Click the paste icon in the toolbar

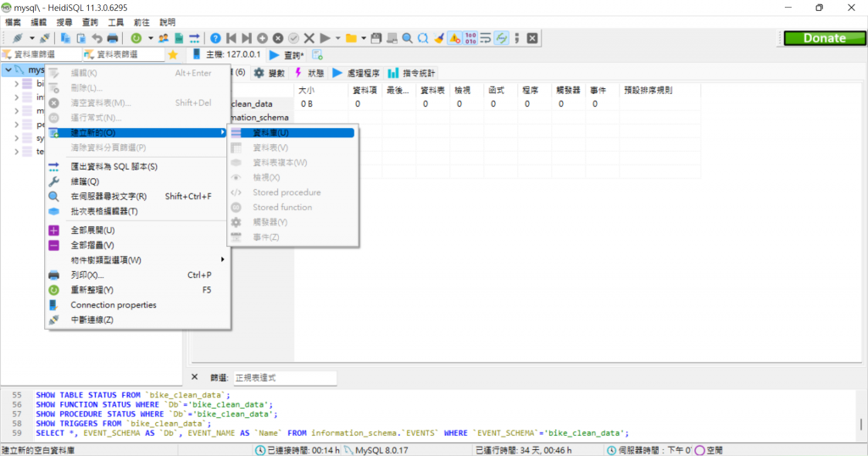(81, 38)
